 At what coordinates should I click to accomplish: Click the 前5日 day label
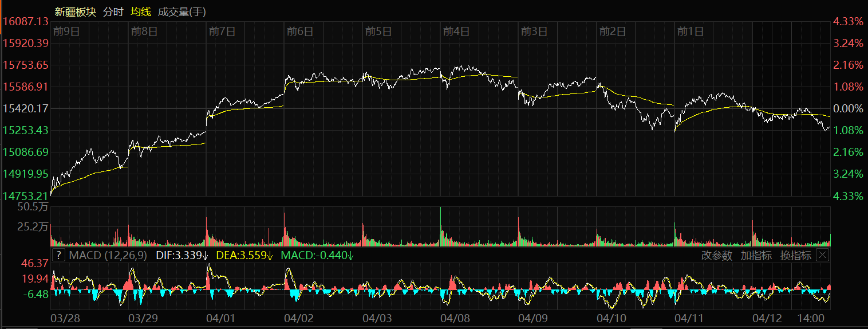[x=378, y=32]
